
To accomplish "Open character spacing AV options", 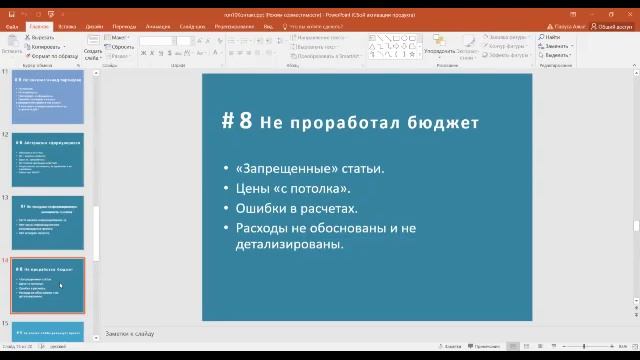I will [188, 53].
